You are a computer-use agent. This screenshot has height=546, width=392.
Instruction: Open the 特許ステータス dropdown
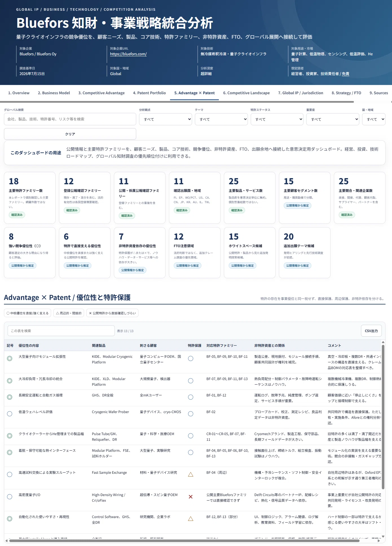click(x=277, y=119)
